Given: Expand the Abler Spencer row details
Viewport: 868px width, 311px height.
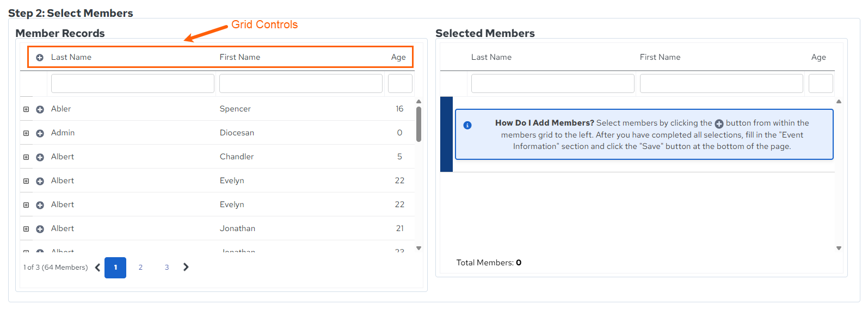Looking at the screenshot, I should pyautogui.click(x=26, y=109).
